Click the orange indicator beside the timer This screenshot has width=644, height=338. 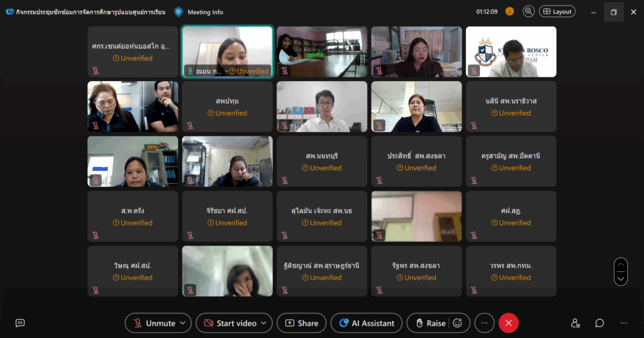[509, 11]
